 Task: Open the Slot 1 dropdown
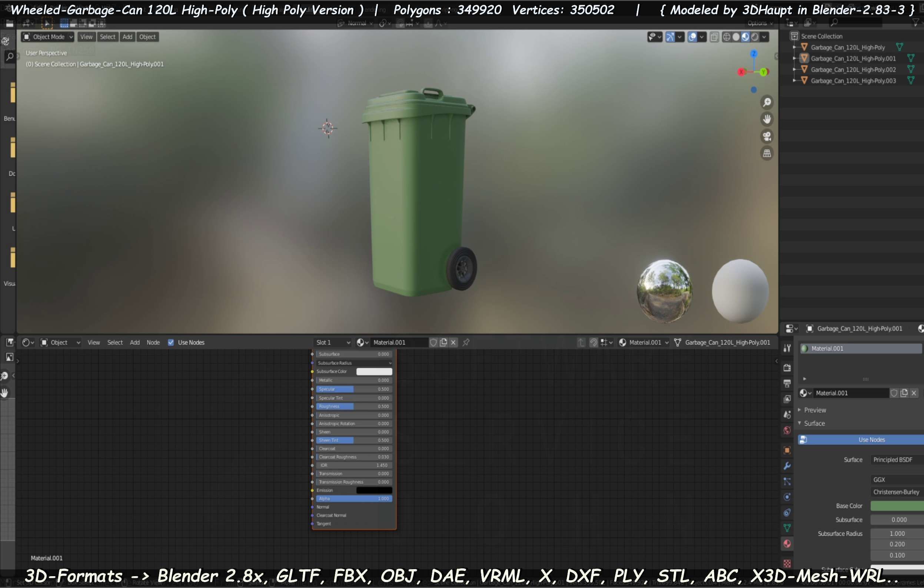pos(332,342)
